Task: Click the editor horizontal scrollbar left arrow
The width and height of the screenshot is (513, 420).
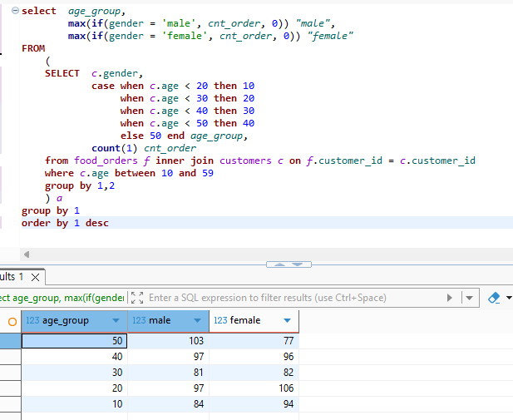Action: [x=27, y=254]
